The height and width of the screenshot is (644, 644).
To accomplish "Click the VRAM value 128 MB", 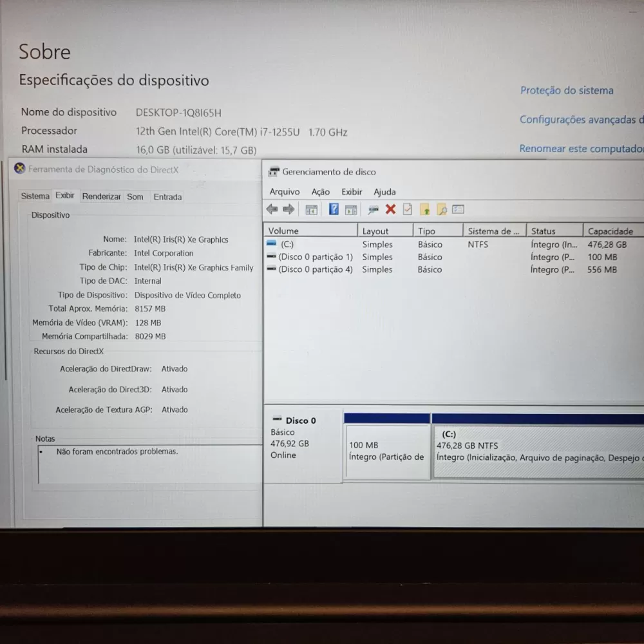I will click(x=148, y=323).
